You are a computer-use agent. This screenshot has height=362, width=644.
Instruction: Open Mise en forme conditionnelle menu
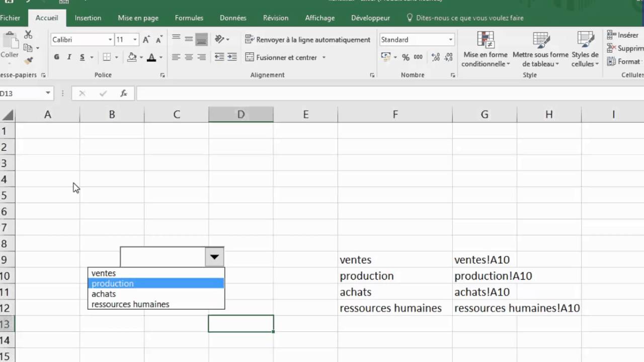486,49
